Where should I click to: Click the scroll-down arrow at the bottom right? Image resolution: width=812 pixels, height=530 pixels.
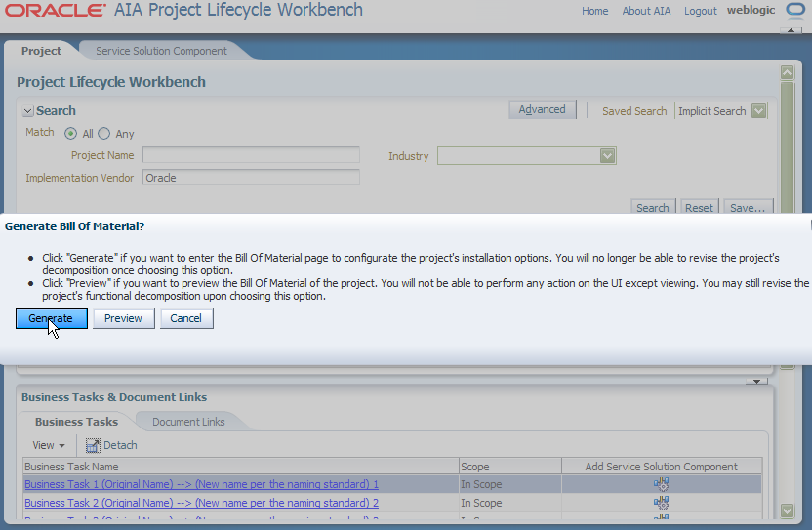pyautogui.click(x=788, y=510)
